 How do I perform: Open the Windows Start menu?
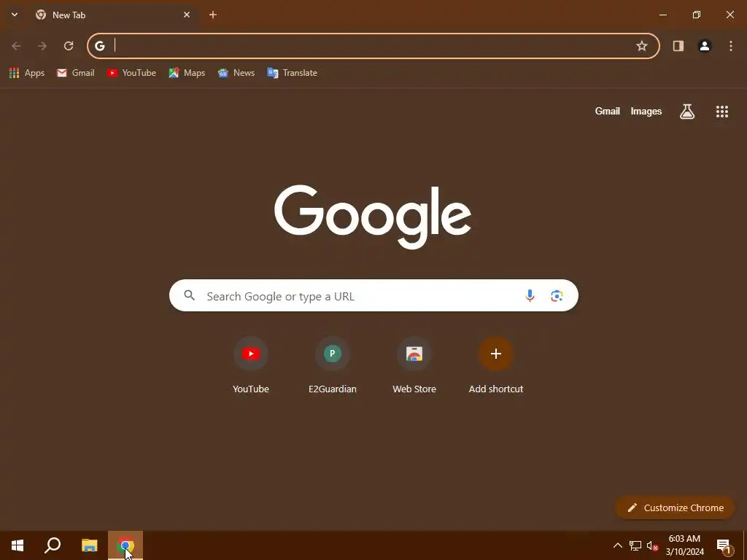click(18, 545)
